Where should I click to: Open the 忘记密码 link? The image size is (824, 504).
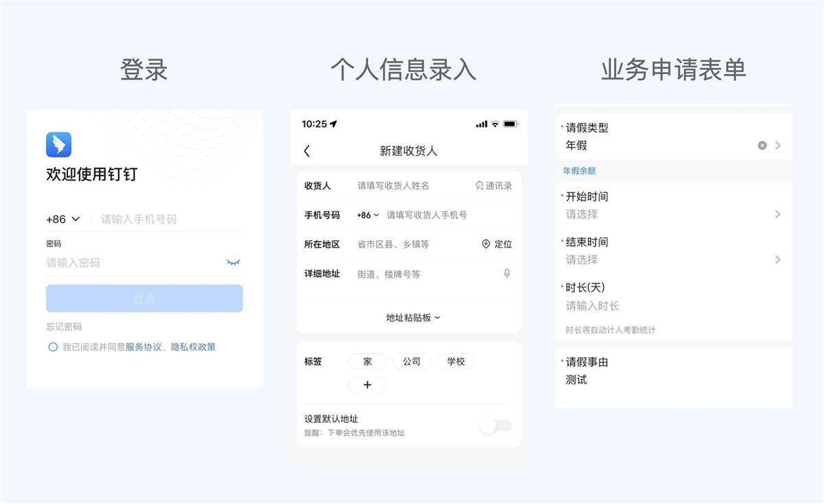pos(64,327)
